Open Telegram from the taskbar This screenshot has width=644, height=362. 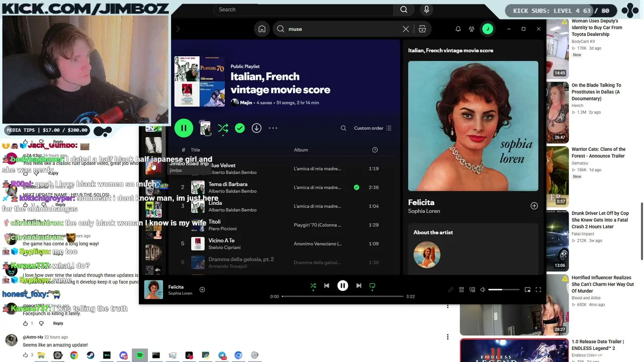[x=222, y=355]
